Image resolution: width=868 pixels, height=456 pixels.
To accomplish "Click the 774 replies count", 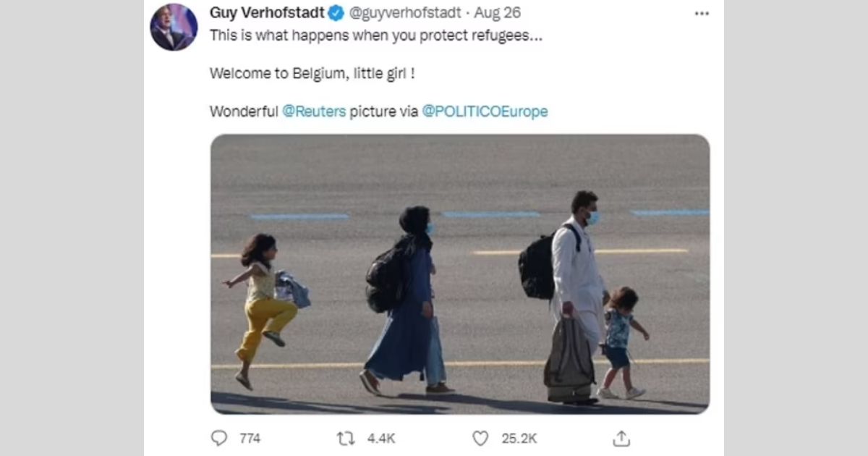I will pyautogui.click(x=250, y=439).
